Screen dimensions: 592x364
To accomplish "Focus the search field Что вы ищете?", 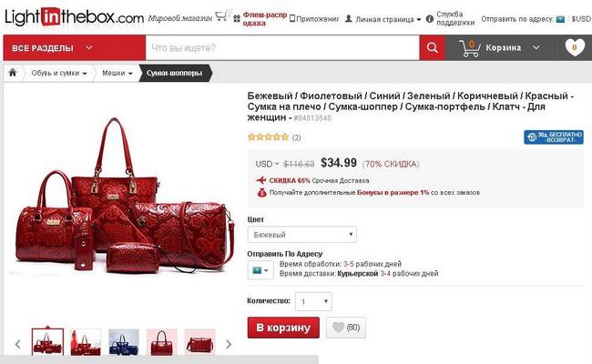I will (x=282, y=48).
